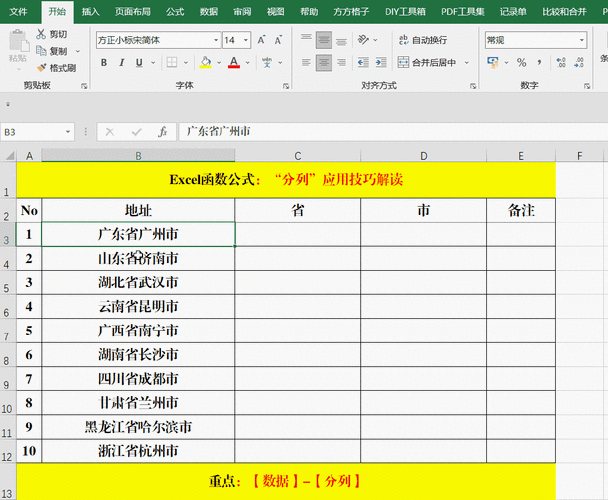Switch to the 公式 (Formulas) tab
The width and height of the screenshot is (608, 500).
tap(175, 12)
